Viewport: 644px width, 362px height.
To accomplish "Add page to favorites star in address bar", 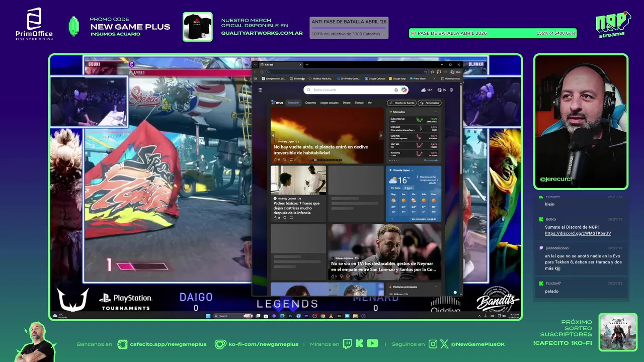I will (x=426, y=72).
